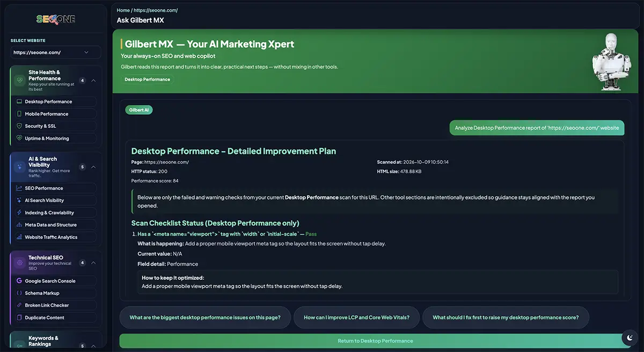
Task: Click the Desktop Performance monitor icon
Action: (x=19, y=101)
